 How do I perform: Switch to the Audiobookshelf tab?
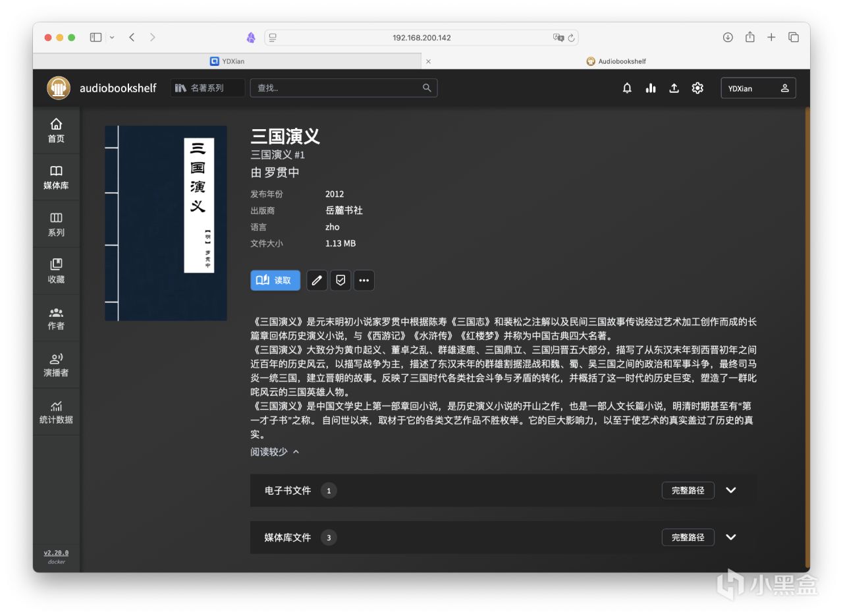[x=616, y=61]
